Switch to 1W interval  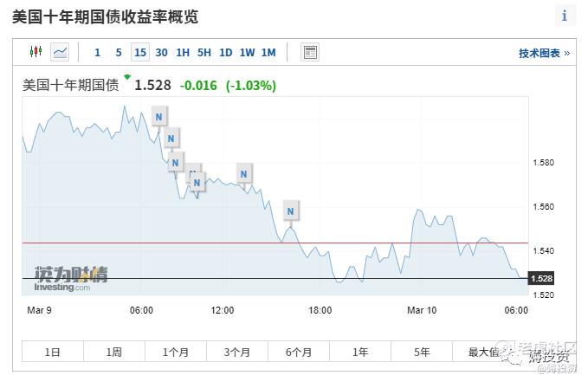(247, 53)
